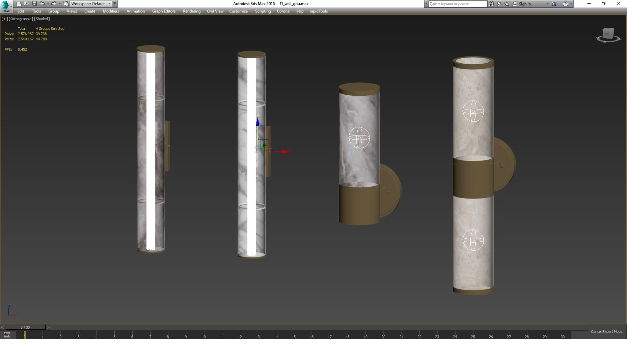Open the Scripting menu
This screenshot has width=627, height=364.
click(263, 11)
